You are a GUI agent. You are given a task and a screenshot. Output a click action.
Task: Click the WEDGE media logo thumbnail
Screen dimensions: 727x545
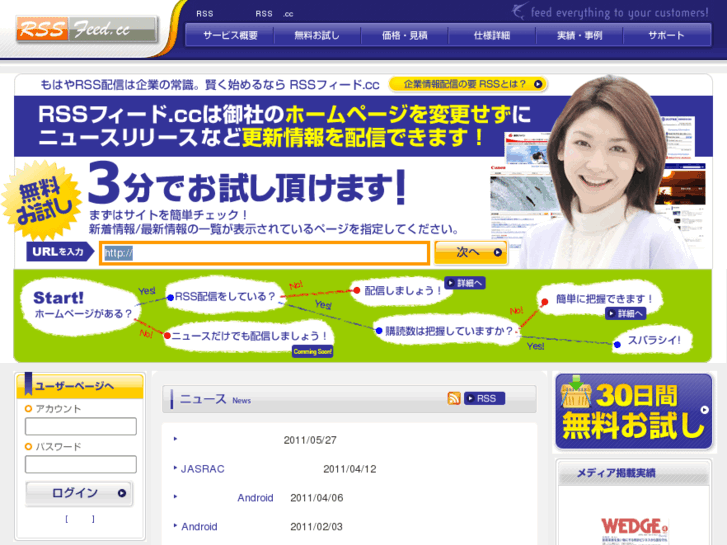tap(634, 529)
